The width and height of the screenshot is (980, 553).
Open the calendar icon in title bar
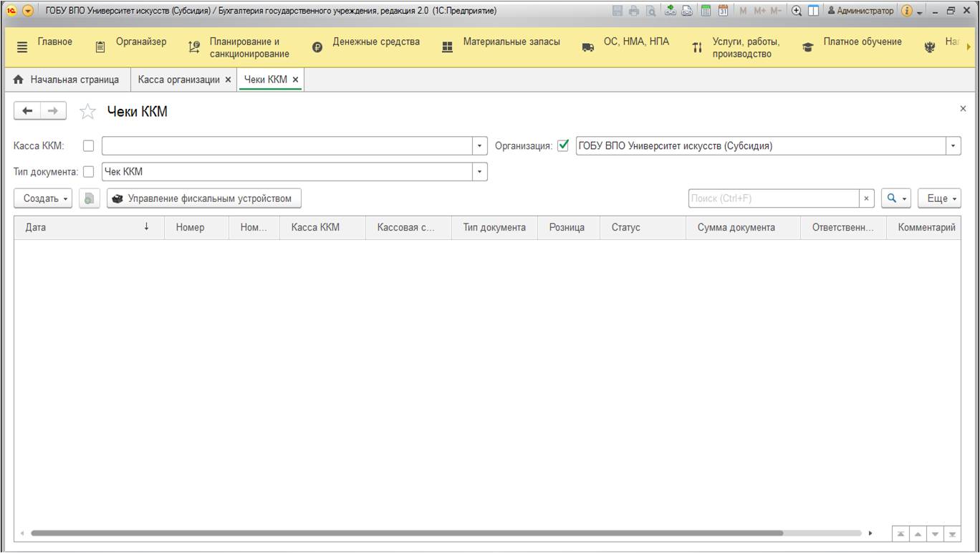(723, 11)
